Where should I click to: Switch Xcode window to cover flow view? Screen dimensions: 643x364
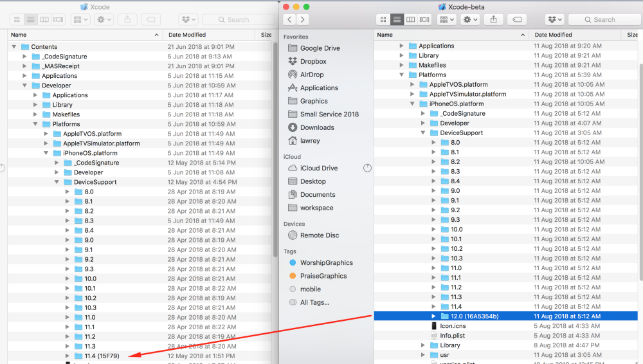coord(59,19)
